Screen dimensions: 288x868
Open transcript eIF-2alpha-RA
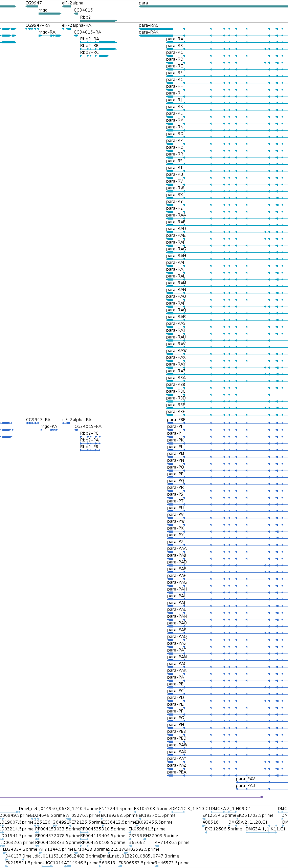pos(76,25)
